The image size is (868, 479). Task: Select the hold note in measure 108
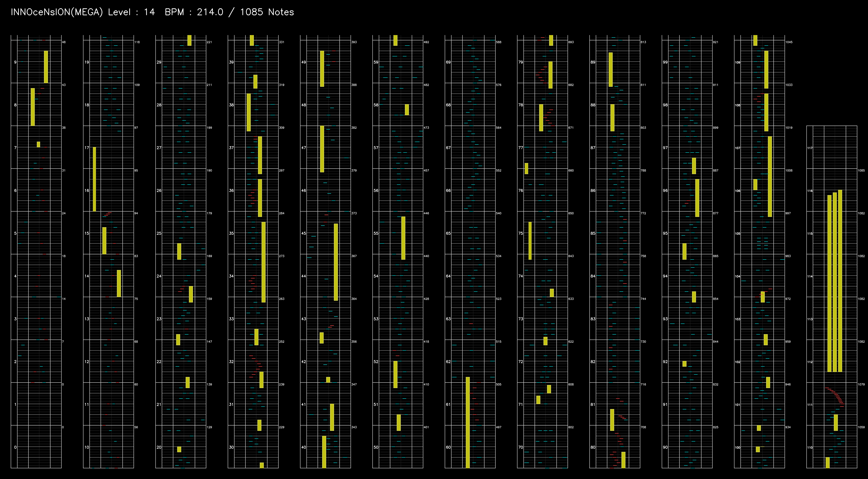click(x=766, y=112)
